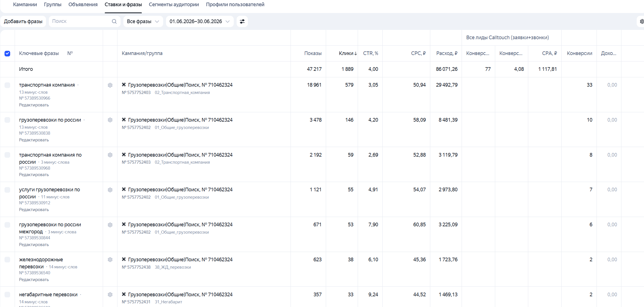644x307 pixels.
Task: Switch to the Кампании tab
Action: pyautogui.click(x=25, y=5)
